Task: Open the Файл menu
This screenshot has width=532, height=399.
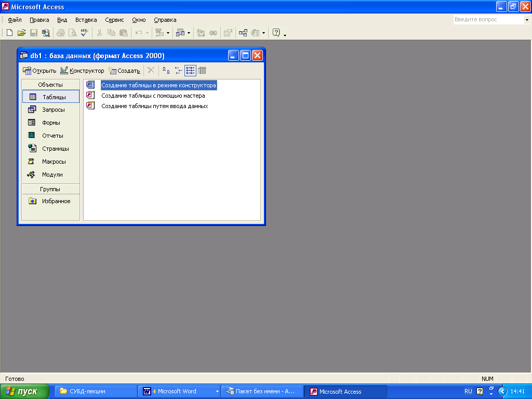Action: (x=15, y=20)
